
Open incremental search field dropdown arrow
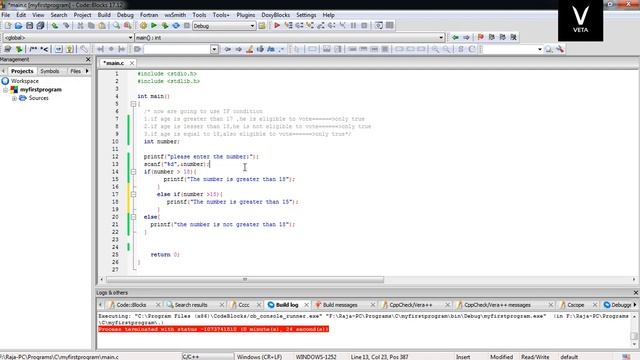pyautogui.click(x=214, y=49)
